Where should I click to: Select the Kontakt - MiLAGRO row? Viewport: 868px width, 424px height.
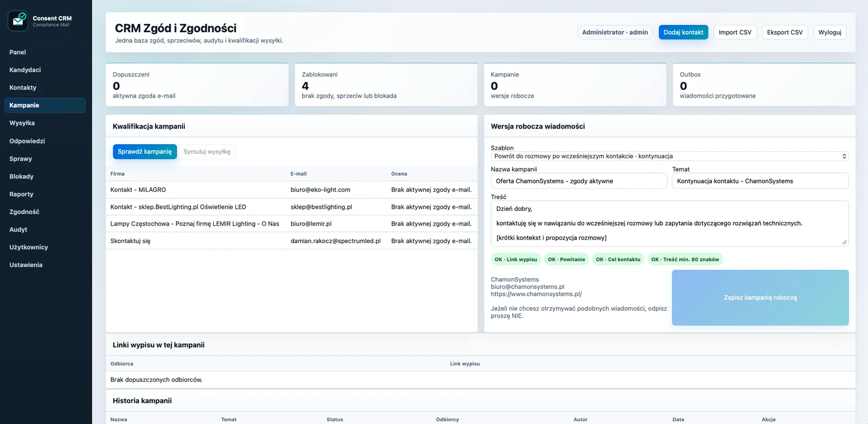point(291,190)
